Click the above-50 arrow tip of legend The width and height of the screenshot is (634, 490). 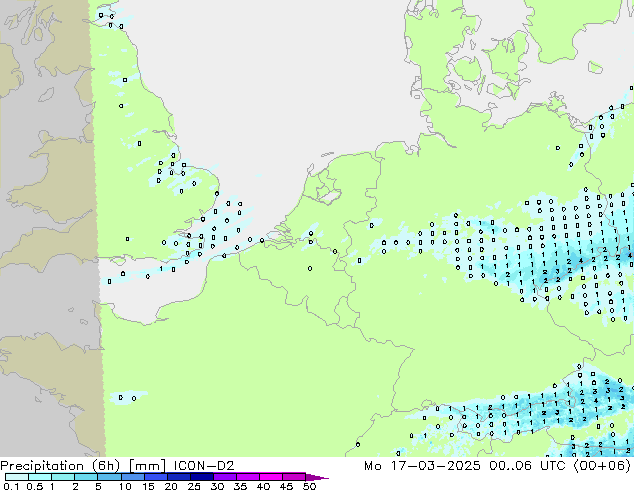pos(317,477)
